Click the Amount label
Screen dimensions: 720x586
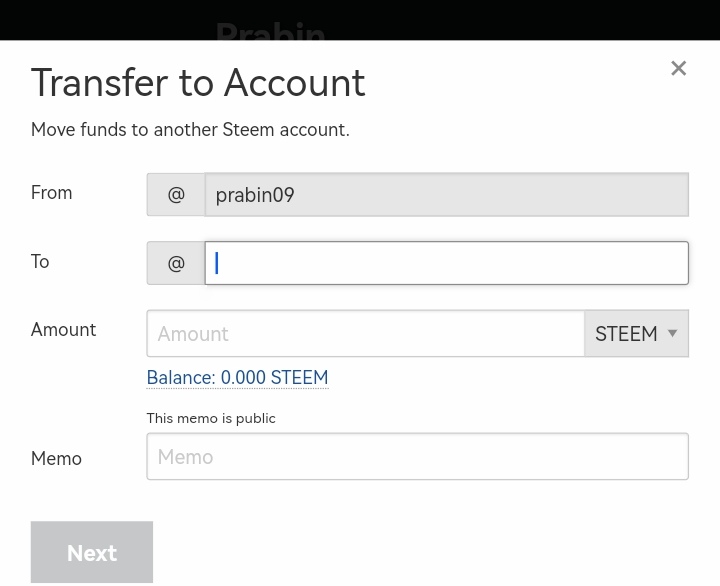point(63,329)
